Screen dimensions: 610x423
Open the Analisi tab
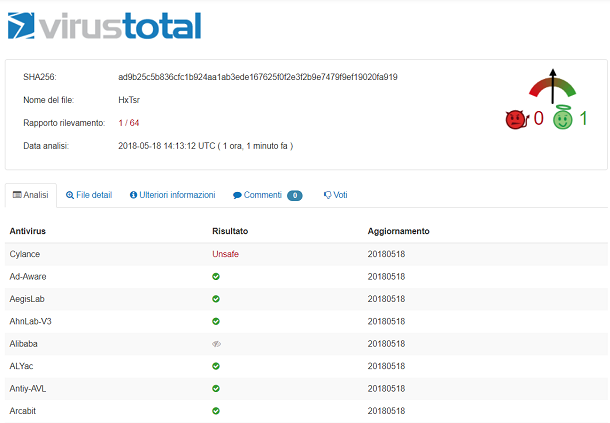click(31, 195)
